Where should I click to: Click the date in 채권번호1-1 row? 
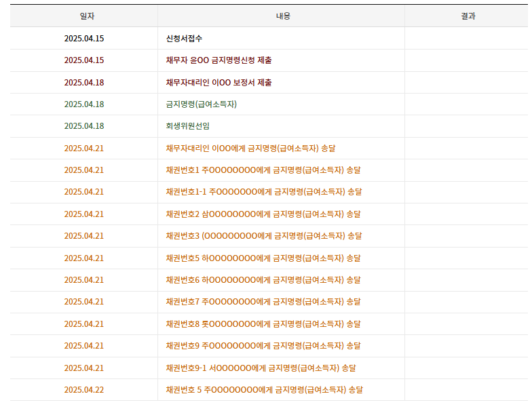[84, 191]
